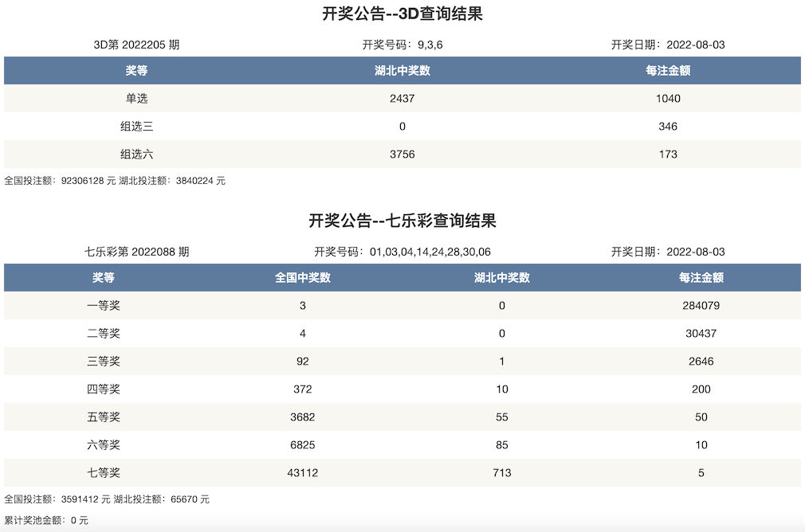805x532 pixels.
Task: Click the 单选 winners count 2437
Action: 402,99
